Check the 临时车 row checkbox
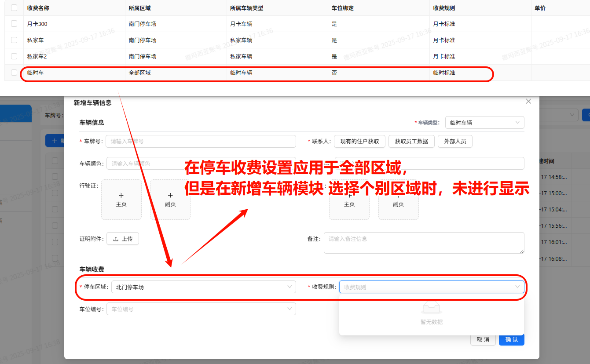Screen dimensions: 590x364 point(14,73)
